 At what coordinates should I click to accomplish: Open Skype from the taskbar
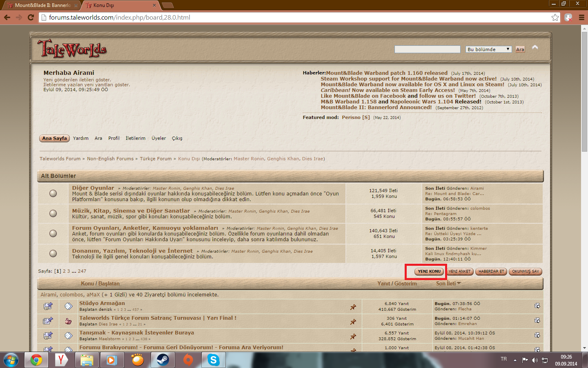pos(213,360)
